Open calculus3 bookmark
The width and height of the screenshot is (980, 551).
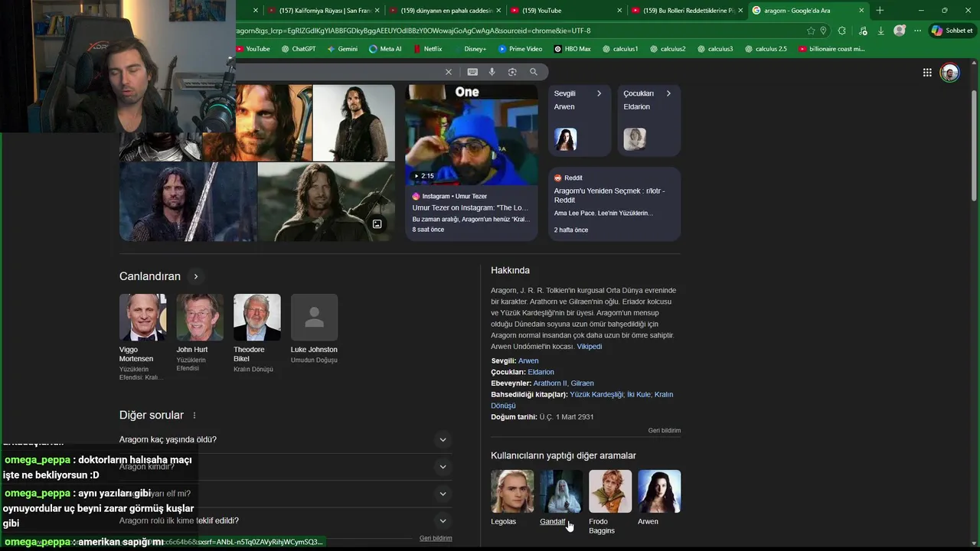coord(715,49)
